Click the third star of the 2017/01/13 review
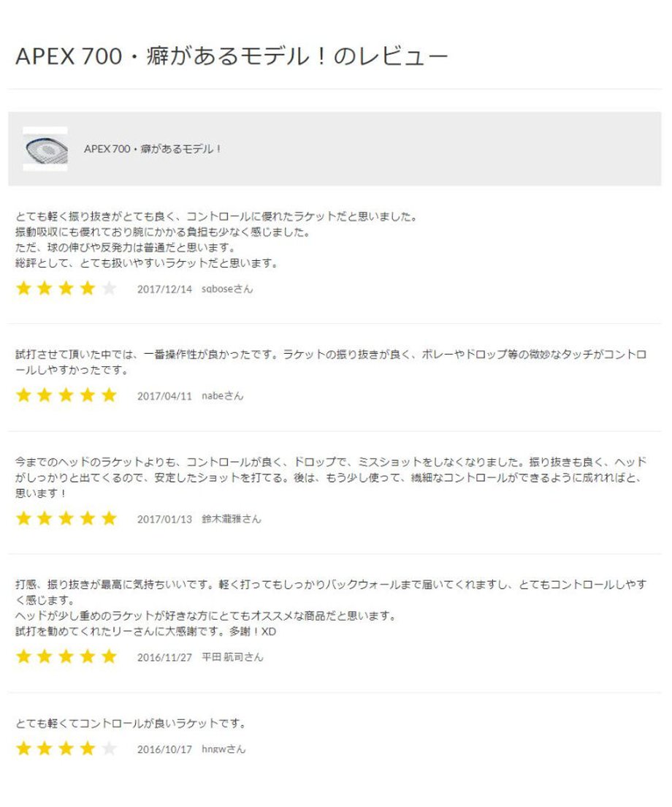 click(66, 518)
